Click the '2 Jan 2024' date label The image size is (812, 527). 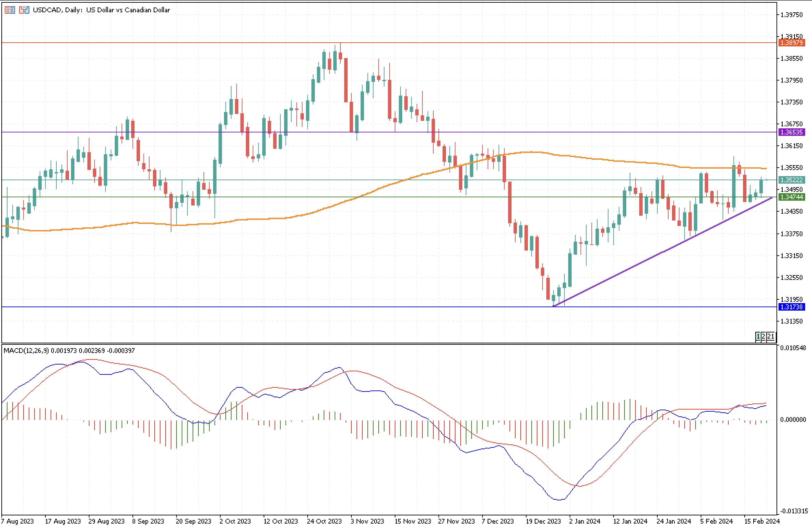[584, 521]
